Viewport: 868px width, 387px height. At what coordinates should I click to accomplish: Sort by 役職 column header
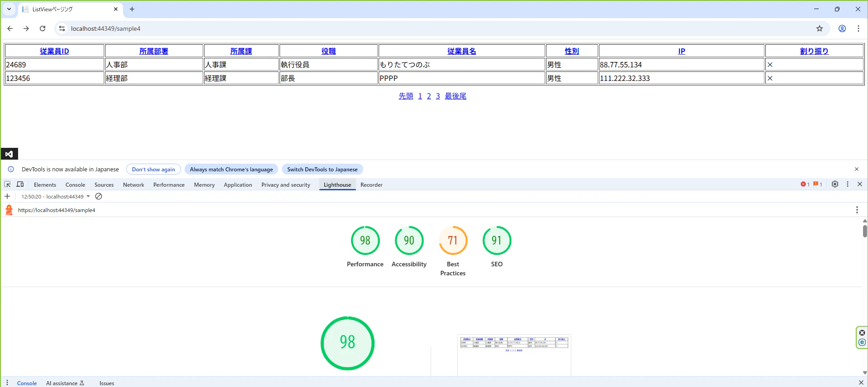pos(328,51)
